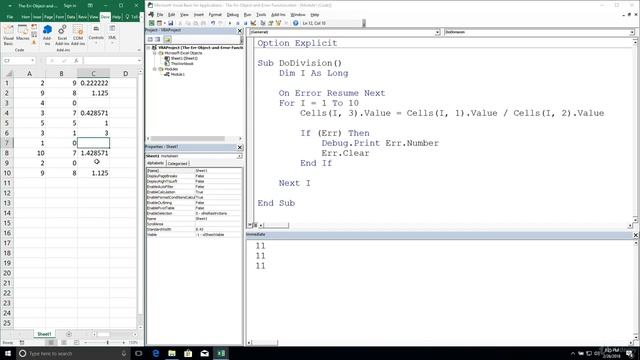Screen dimensions: 640x360
Task: Click the Break pause icon in VBA toolbar
Action: tap(238, 23)
